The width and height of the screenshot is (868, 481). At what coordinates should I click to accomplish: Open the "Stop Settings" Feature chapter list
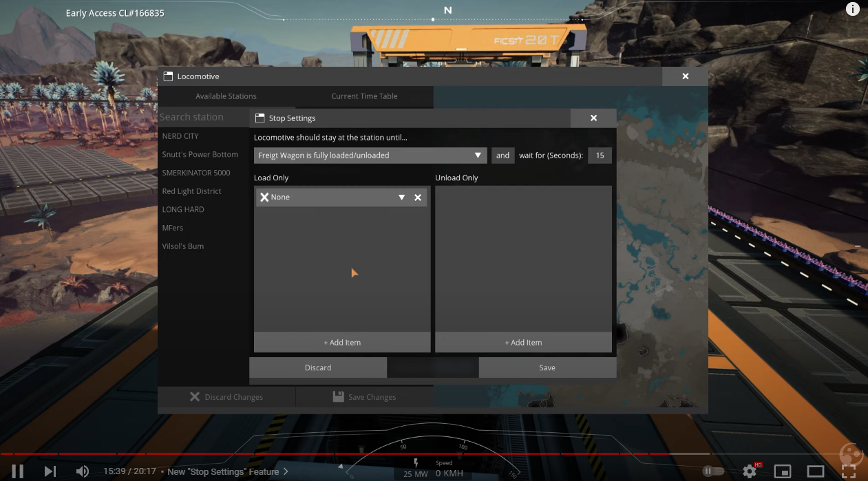(x=228, y=471)
